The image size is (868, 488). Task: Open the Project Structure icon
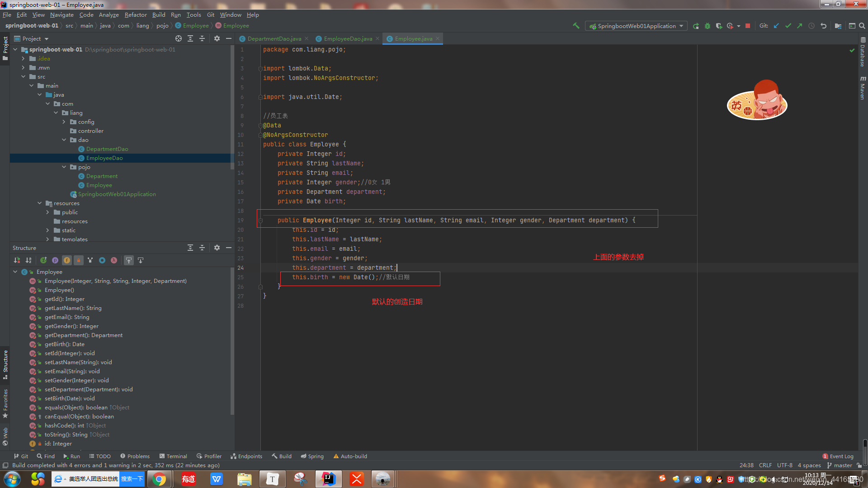838,26
